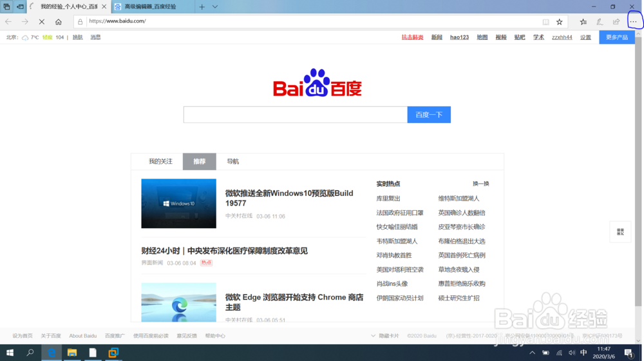Image resolution: width=644 pixels, height=361 pixels.
Task: Open the 抗击肺炎 link
Action: [x=412, y=37]
